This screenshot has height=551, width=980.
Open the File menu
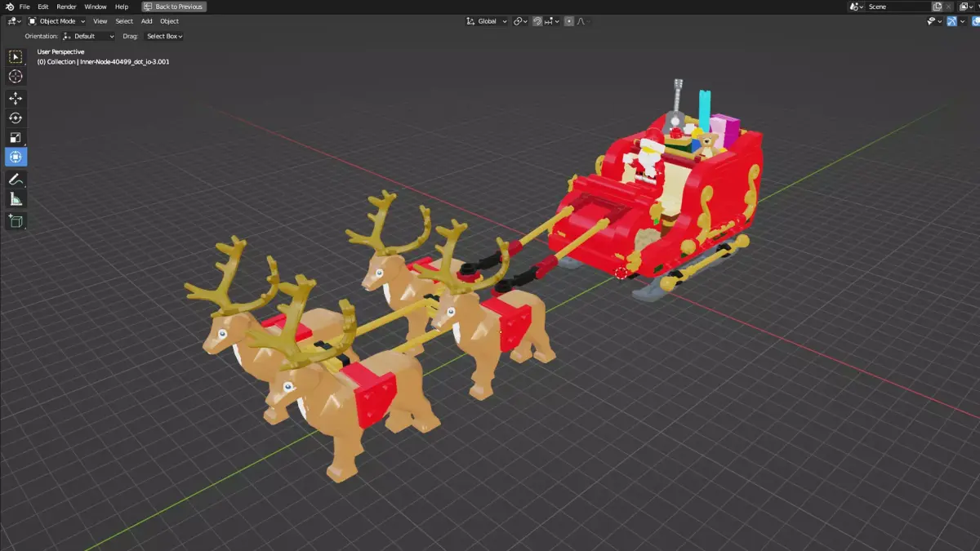click(24, 7)
